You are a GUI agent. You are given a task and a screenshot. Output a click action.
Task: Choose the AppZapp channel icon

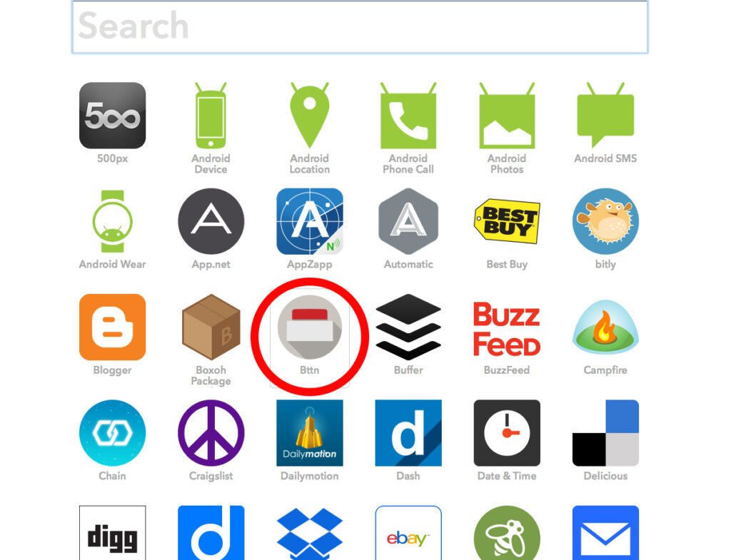pos(310,221)
